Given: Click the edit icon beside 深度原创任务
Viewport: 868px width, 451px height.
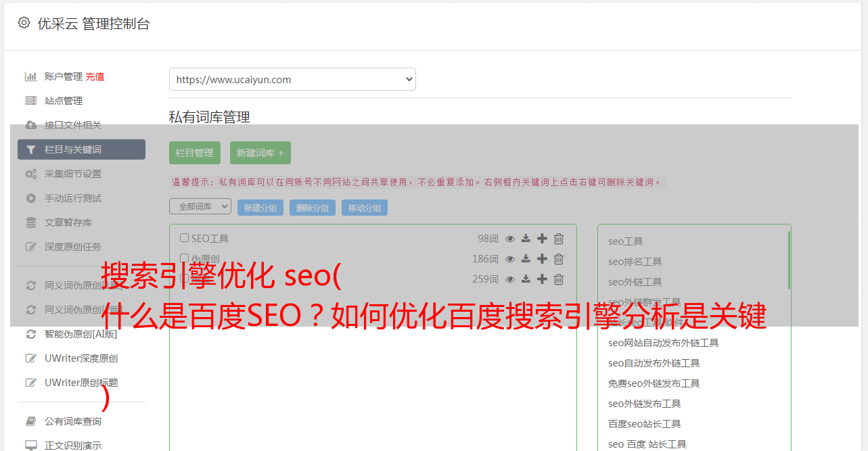Looking at the screenshot, I should point(31,247).
